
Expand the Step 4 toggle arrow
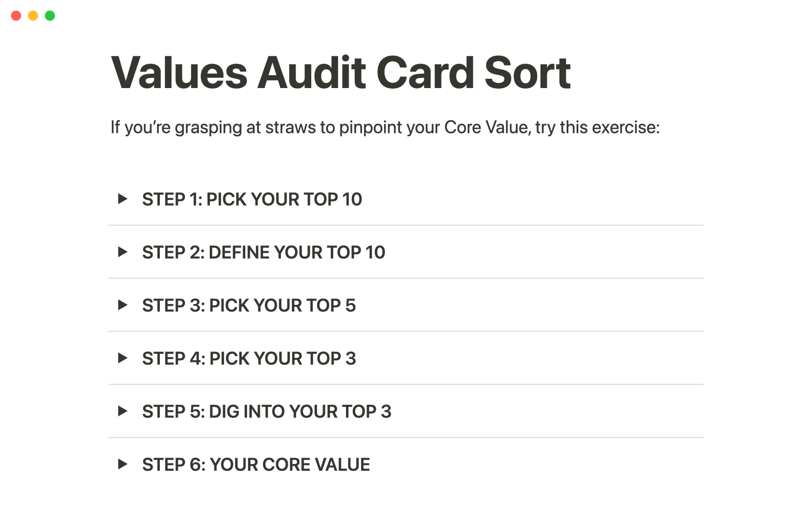pos(123,358)
